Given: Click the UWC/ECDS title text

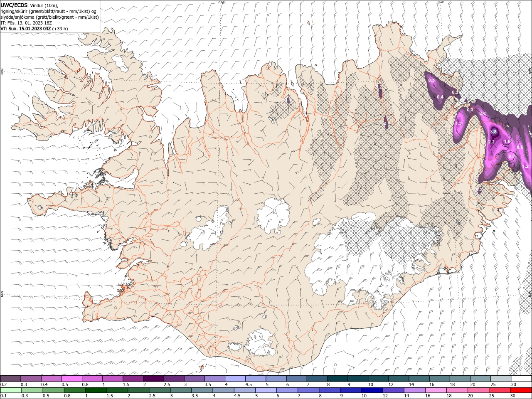Looking at the screenshot, I should point(14,5).
